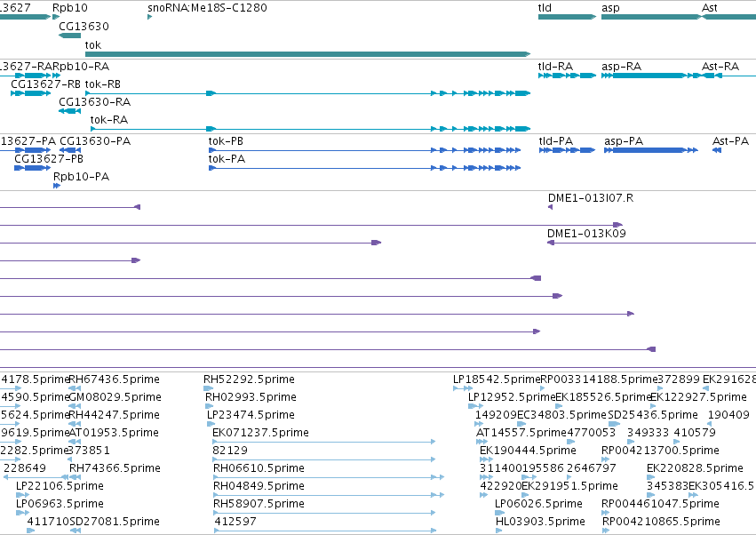Select the Ast gene label
Image resolution: width=756 pixels, height=535 pixels.
709,8
